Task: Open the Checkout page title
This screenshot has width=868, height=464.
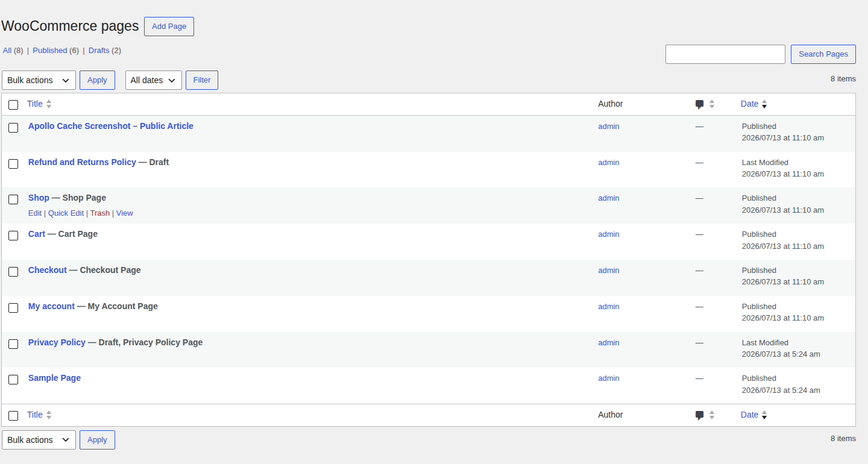Action: 48,270
